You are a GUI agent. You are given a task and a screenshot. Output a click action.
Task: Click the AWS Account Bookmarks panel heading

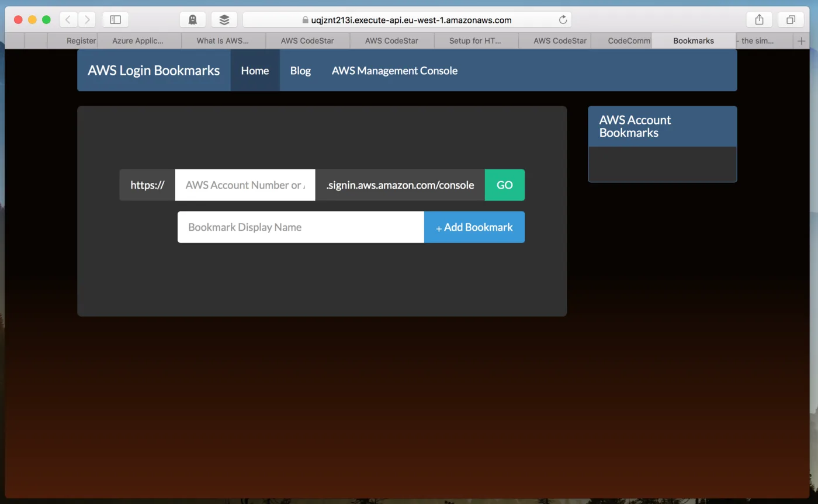635,126
